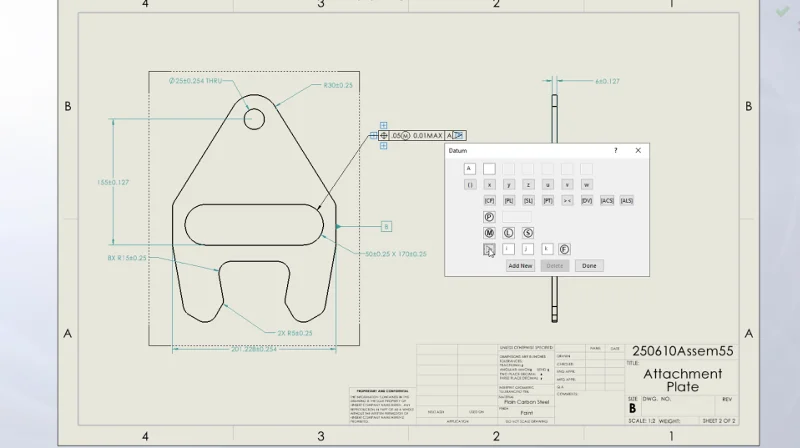
Task: Expand the plus handle above the tolerance frame
Action: tap(384, 125)
